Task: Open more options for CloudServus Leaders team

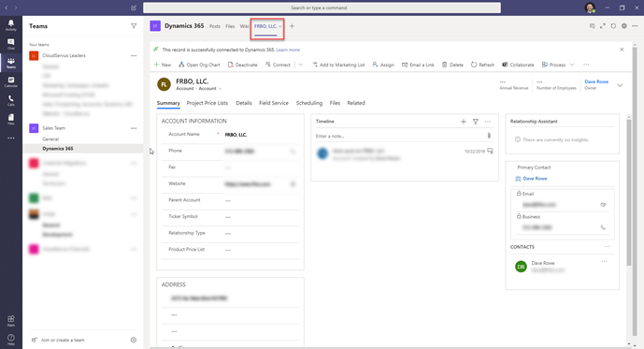Action: [x=134, y=55]
